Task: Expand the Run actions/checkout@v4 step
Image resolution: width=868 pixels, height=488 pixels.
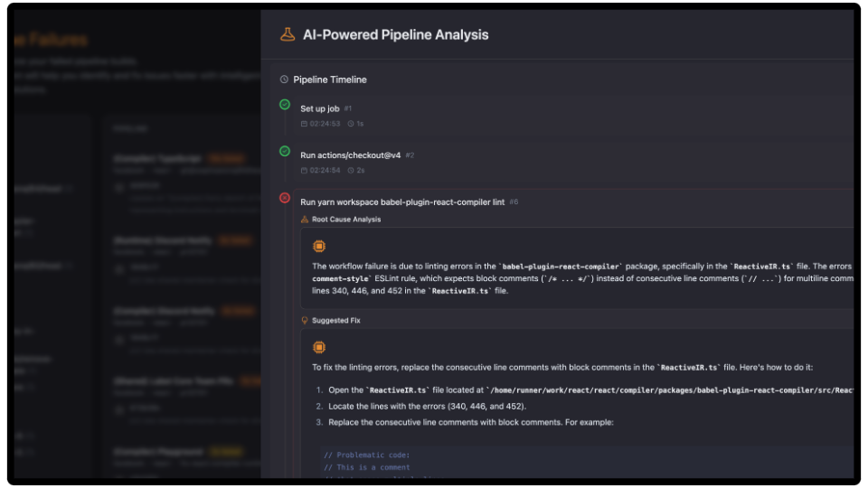Action: (350, 155)
